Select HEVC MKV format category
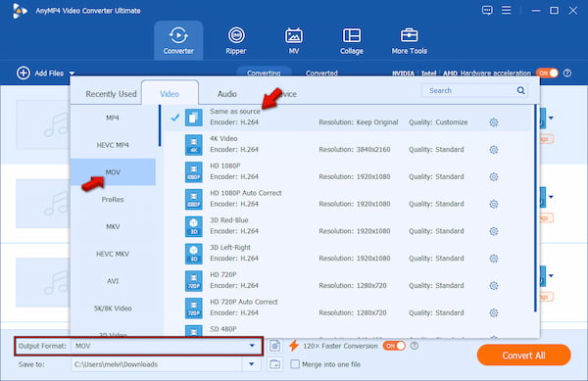Screen dimensions: 588x381 point(113,254)
